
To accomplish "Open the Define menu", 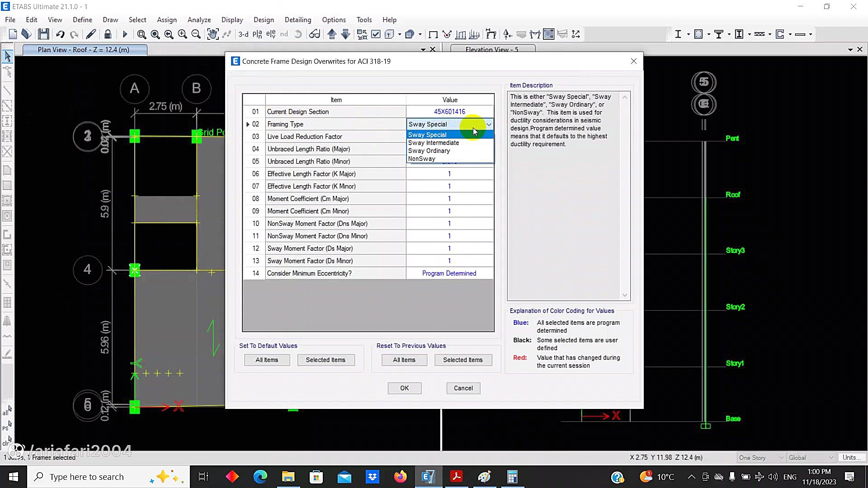I will coord(82,19).
